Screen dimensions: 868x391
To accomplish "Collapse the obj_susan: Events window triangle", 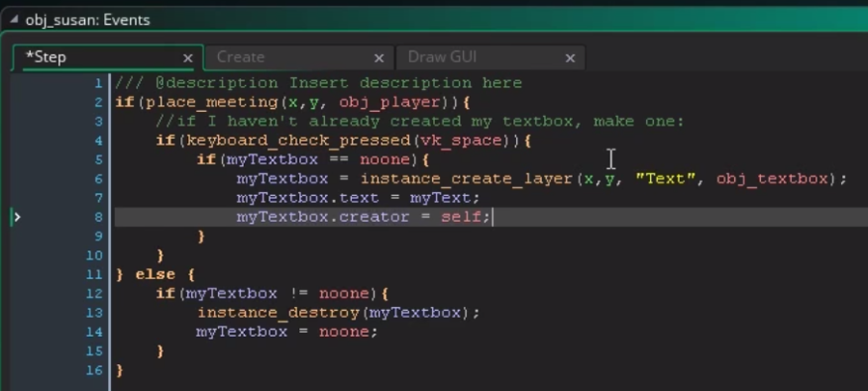I will tap(14, 20).
